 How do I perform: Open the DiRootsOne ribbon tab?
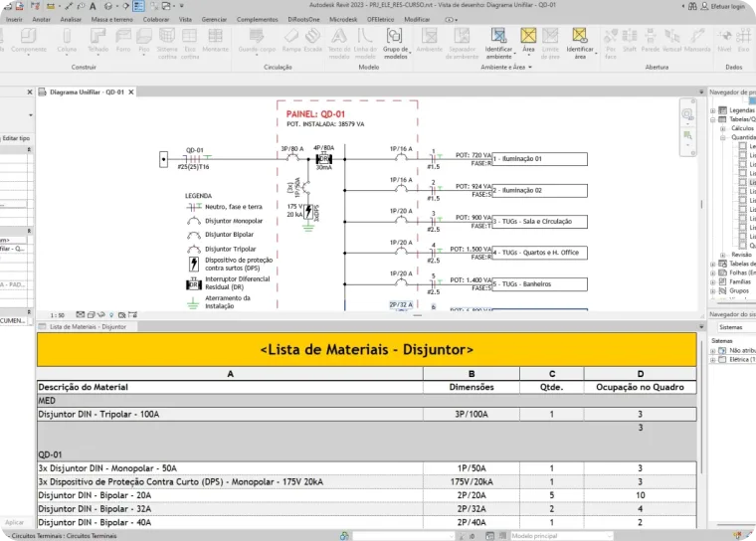[x=303, y=19]
